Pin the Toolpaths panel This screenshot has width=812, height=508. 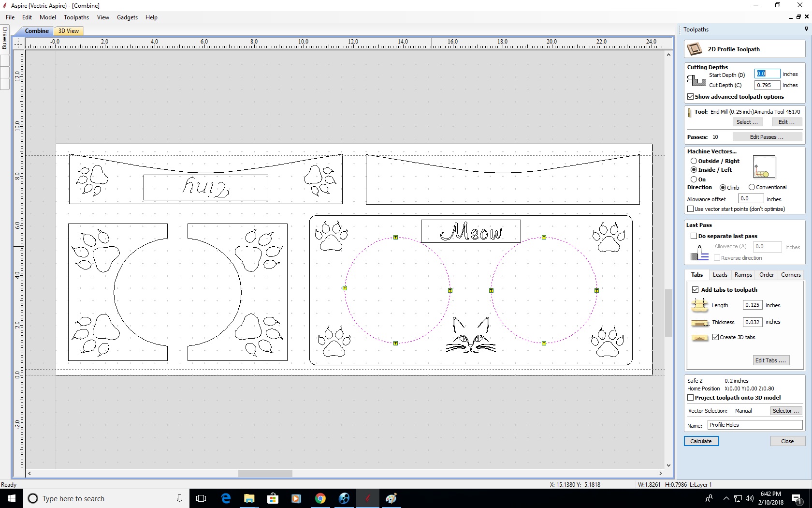point(806,29)
